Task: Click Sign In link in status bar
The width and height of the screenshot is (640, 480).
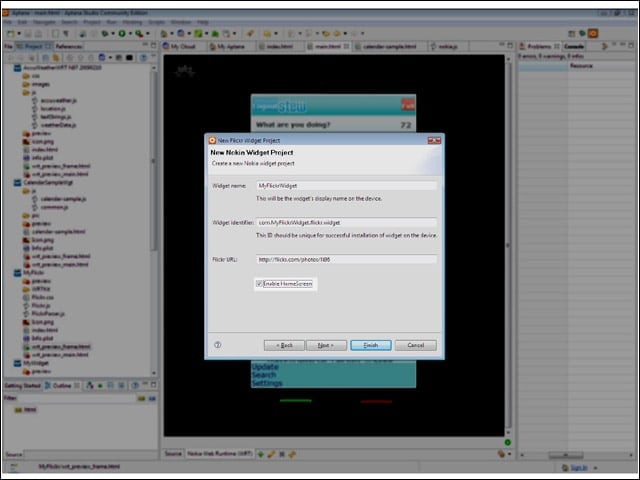Action: pyautogui.click(x=579, y=467)
